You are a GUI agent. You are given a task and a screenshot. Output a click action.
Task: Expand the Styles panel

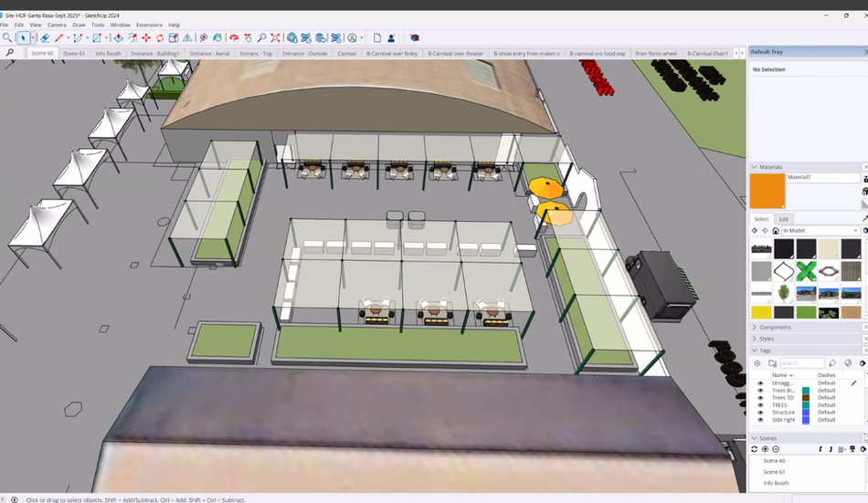tap(754, 339)
